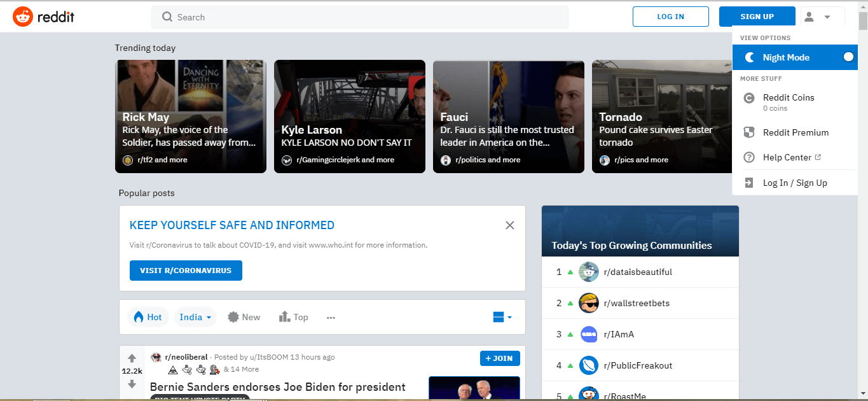868x401 pixels.
Task: Open the Bernie Sanders post thumbnail image
Action: click(474, 388)
